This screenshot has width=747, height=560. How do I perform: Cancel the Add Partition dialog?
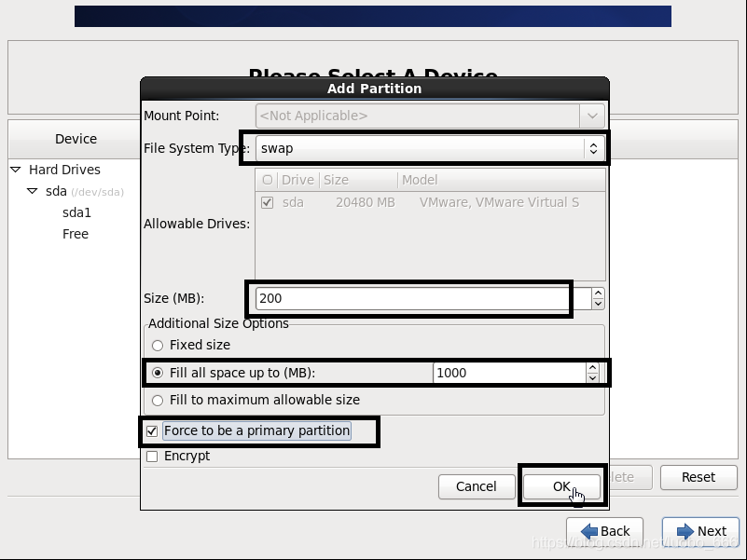477,486
